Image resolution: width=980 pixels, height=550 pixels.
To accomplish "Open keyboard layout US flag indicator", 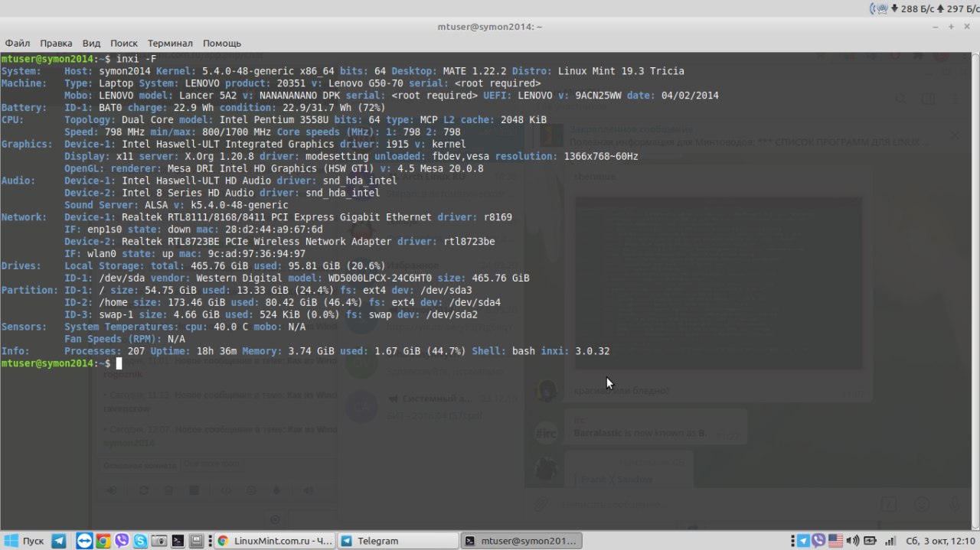I will pos(835,541).
